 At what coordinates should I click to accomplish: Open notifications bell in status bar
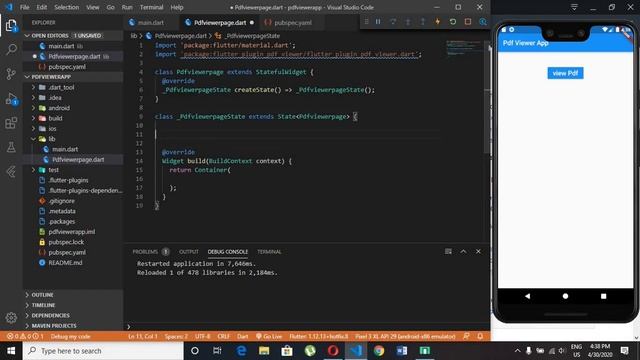click(480, 336)
